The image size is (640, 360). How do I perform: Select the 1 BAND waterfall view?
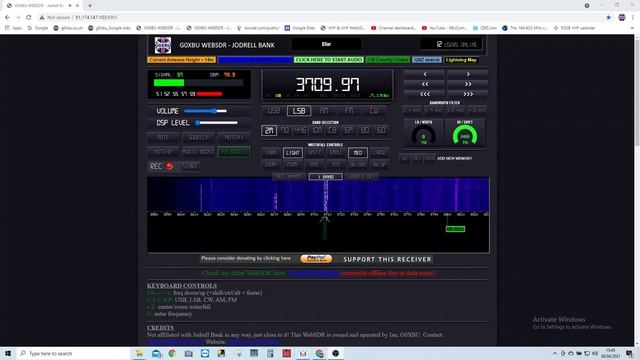325,176
